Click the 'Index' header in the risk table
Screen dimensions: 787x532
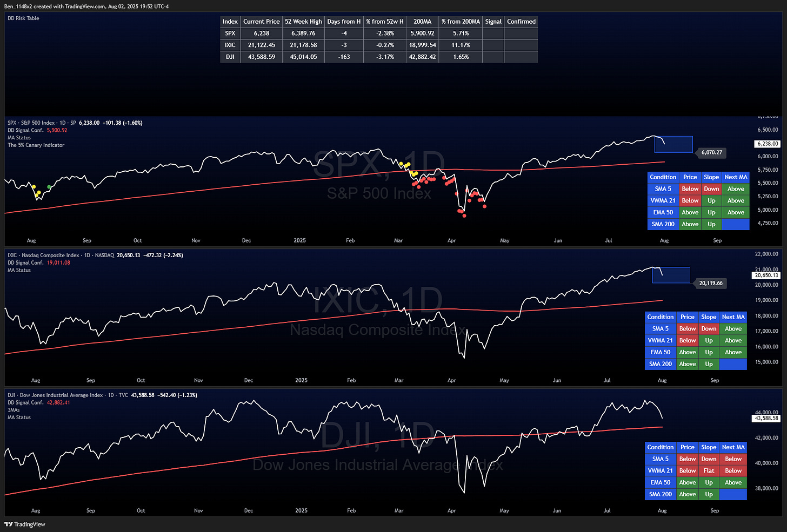click(x=230, y=22)
